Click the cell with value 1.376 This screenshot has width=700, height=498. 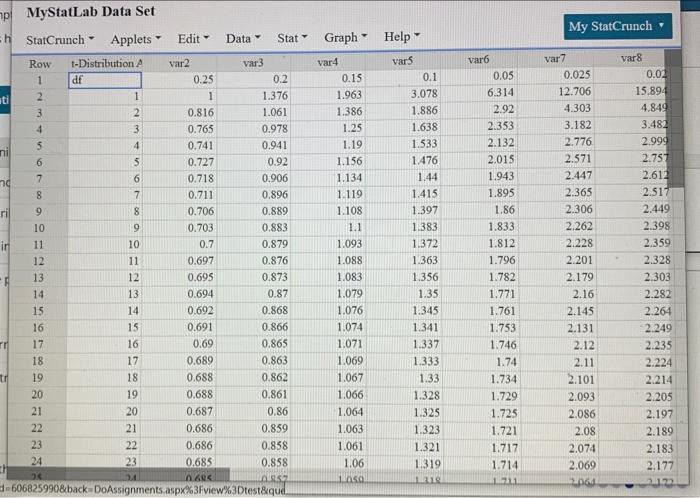(x=254, y=96)
